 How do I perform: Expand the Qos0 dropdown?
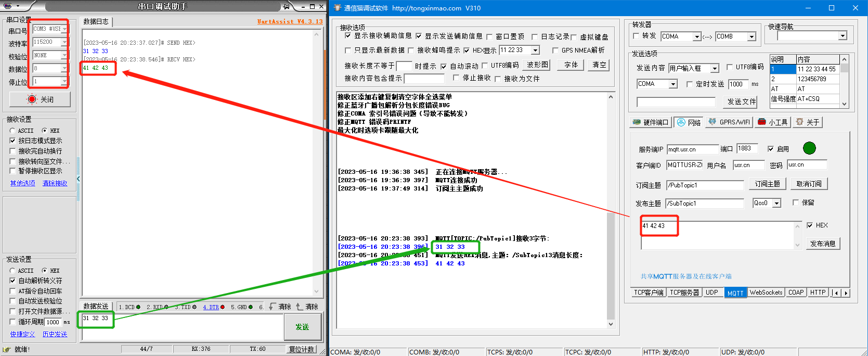point(776,204)
